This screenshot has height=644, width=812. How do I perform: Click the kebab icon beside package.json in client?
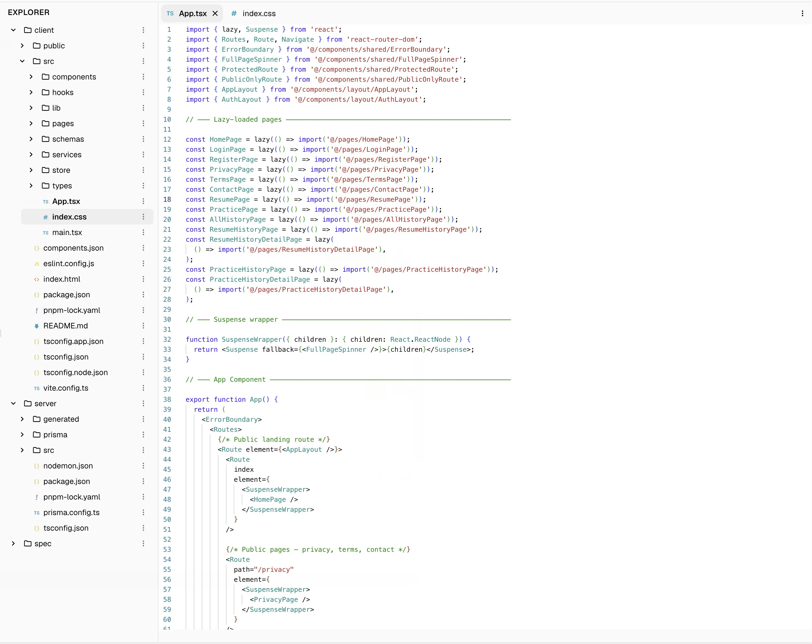143,294
